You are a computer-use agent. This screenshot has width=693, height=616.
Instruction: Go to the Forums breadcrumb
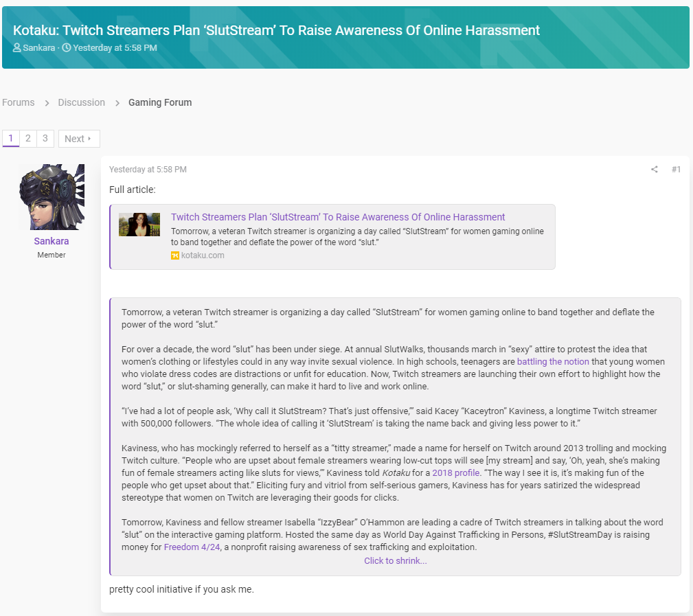coord(18,102)
